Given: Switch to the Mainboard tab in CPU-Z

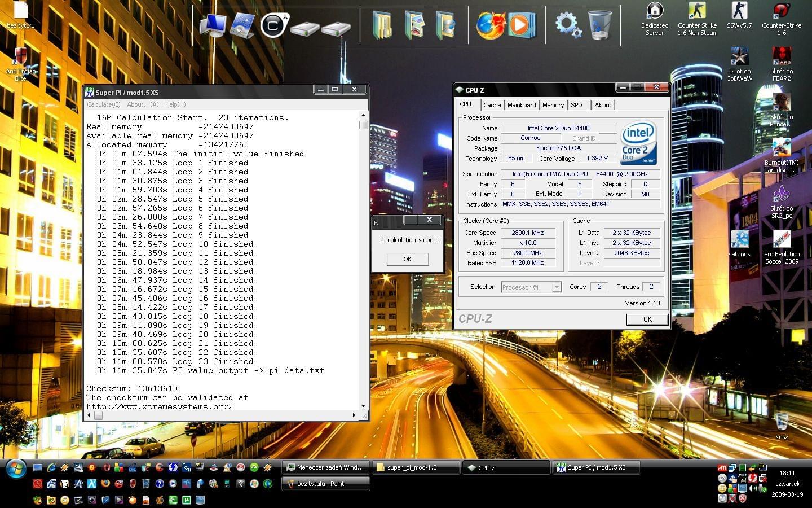Looking at the screenshot, I should pyautogui.click(x=522, y=105).
